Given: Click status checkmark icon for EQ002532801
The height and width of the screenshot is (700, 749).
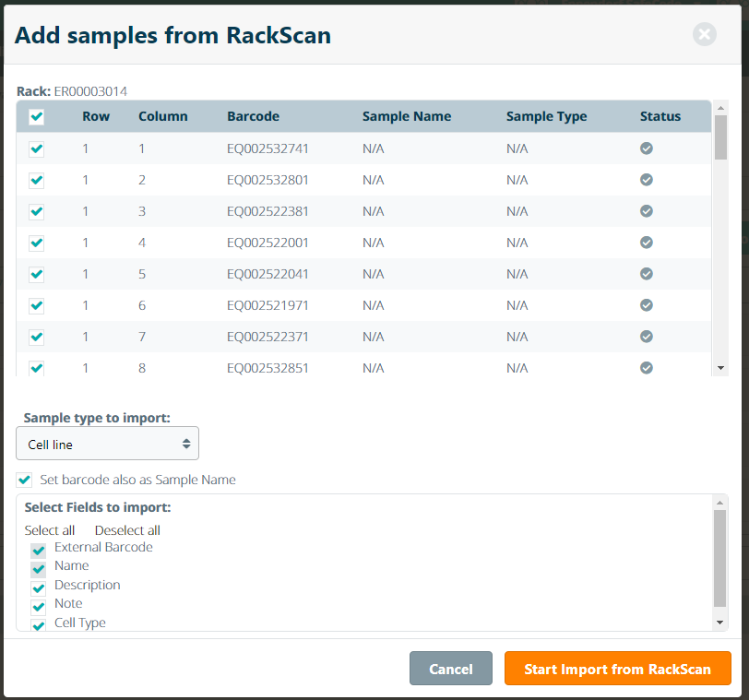Looking at the screenshot, I should [647, 180].
